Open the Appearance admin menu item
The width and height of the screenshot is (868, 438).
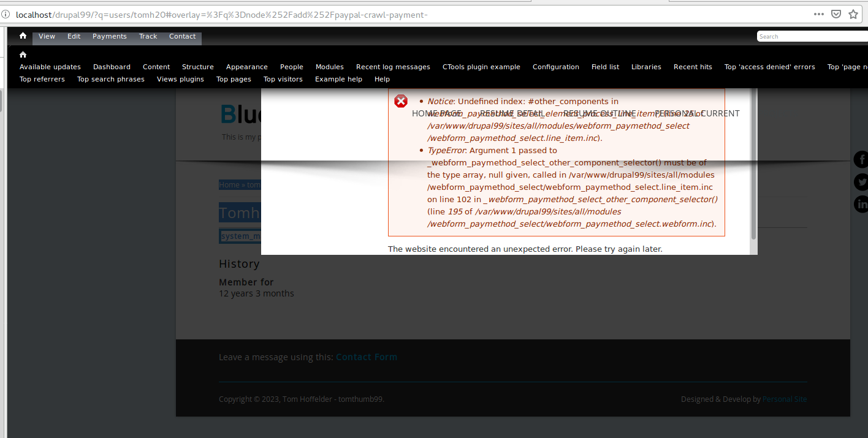pyautogui.click(x=246, y=67)
